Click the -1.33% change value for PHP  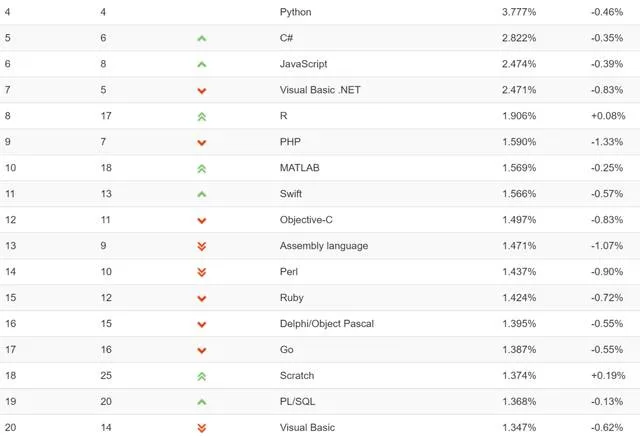click(x=608, y=142)
